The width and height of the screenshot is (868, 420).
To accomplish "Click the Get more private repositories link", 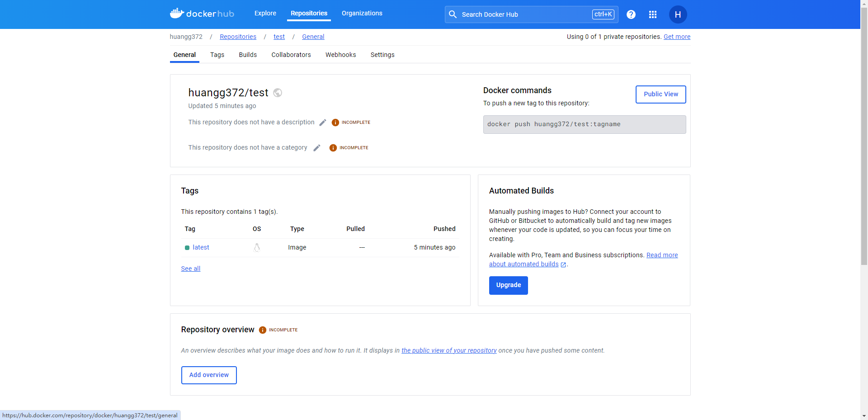I will tap(677, 37).
